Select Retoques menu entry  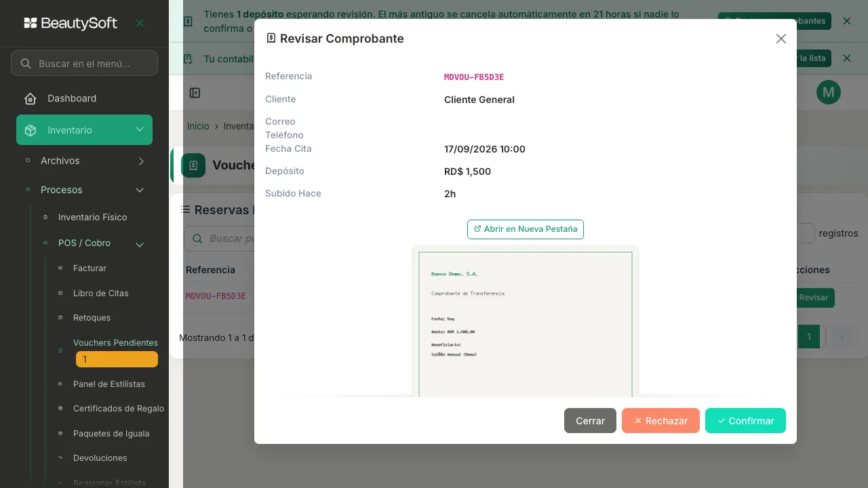point(92,318)
